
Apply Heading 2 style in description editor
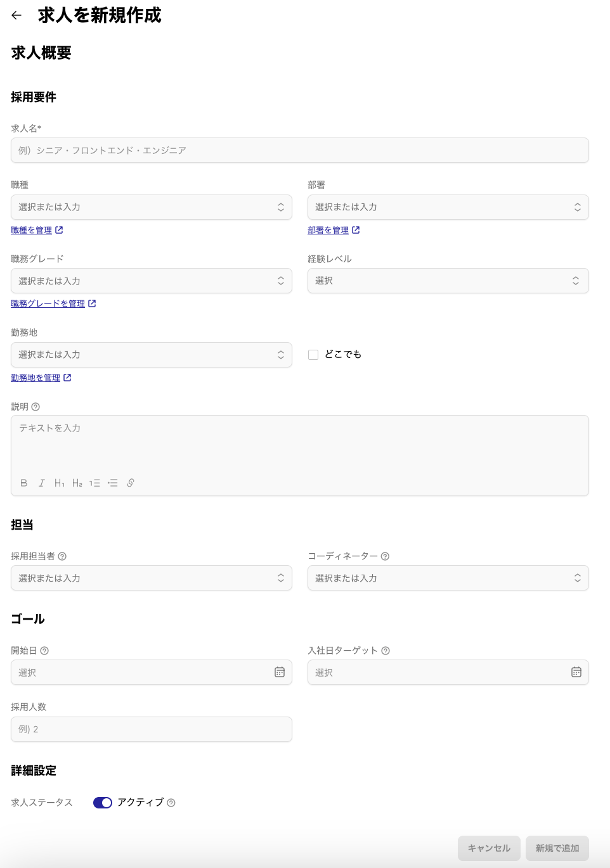point(77,483)
